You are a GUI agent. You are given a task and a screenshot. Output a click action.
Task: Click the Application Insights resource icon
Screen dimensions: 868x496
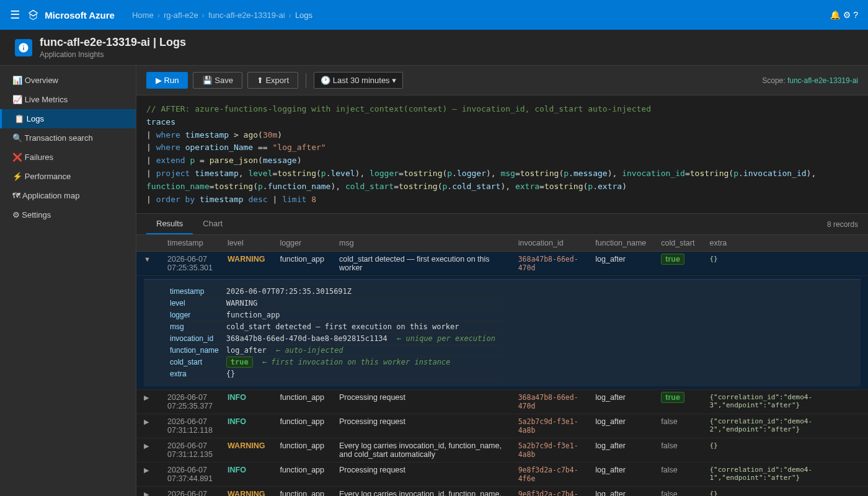click(x=24, y=48)
